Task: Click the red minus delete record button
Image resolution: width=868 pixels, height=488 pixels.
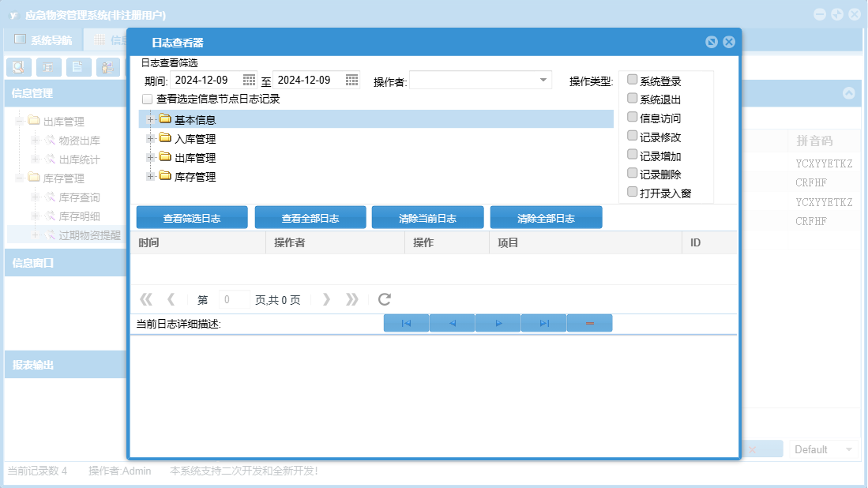Action: 589,323
